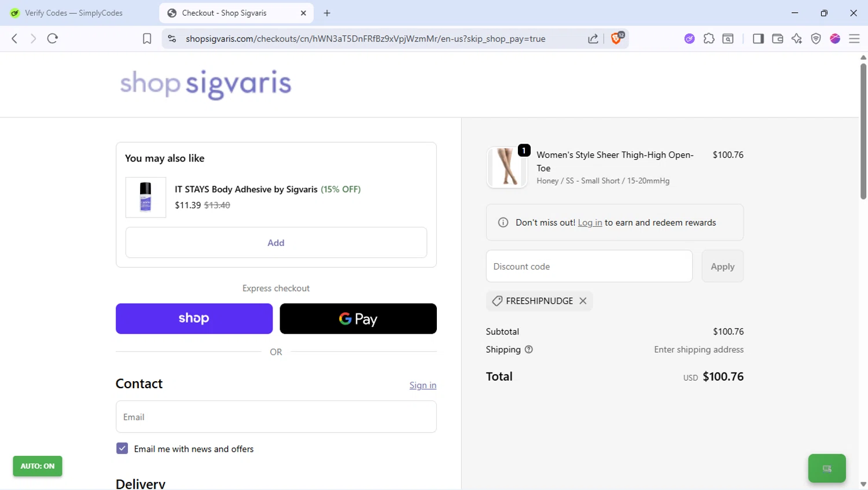Select the Checkout - Shop Sigvaris tab

coord(236,13)
